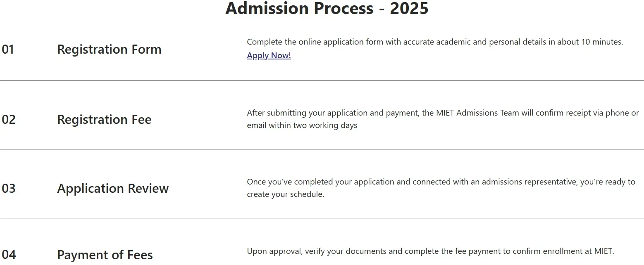The image size is (644, 265).
Task: Click divider line below Registration Form row
Action: coord(322,80)
